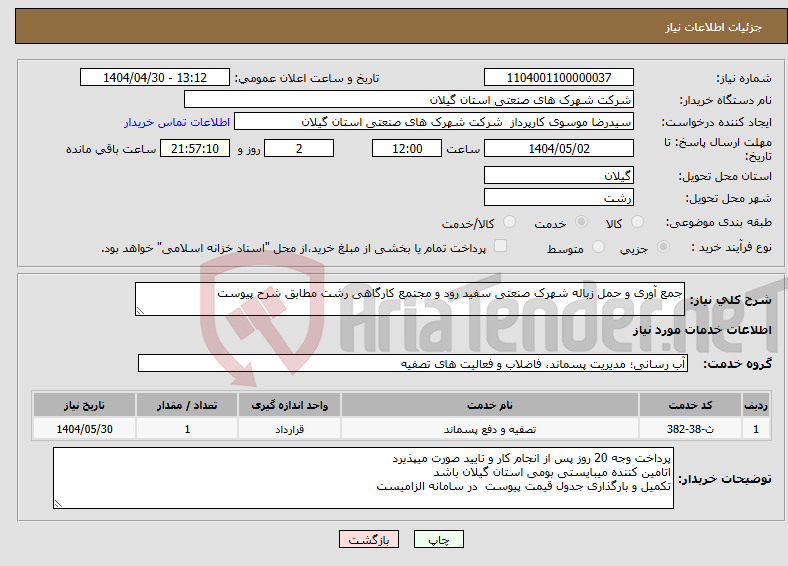The width and height of the screenshot is (788, 566).
Task: Click the طبقه بندی موضوعی label
Action: click(x=719, y=222)
